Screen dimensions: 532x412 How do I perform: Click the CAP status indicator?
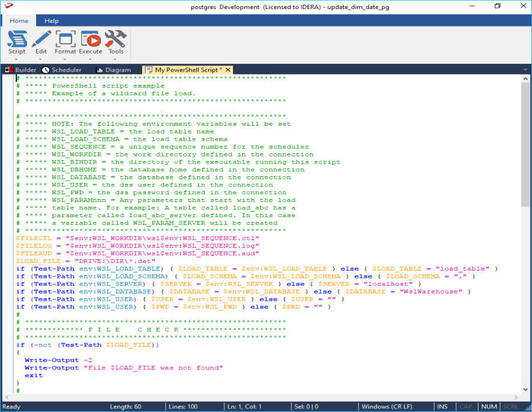click(466, 407)
